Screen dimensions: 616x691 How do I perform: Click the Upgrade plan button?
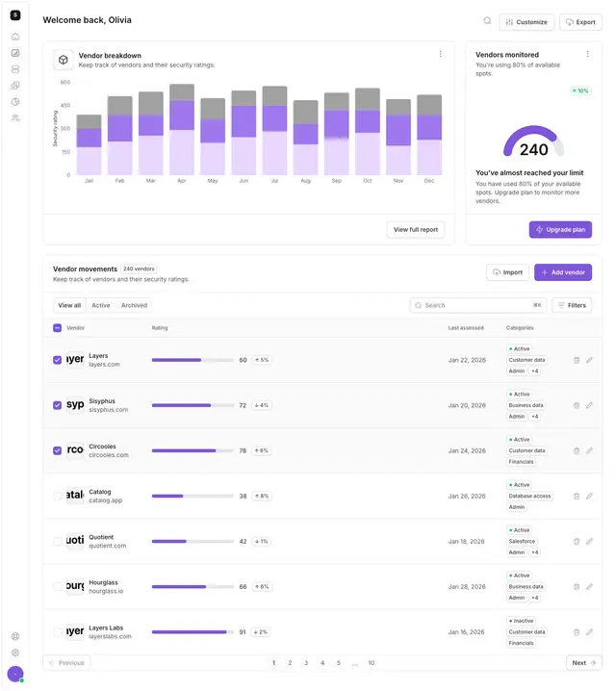tap(560, 230)
